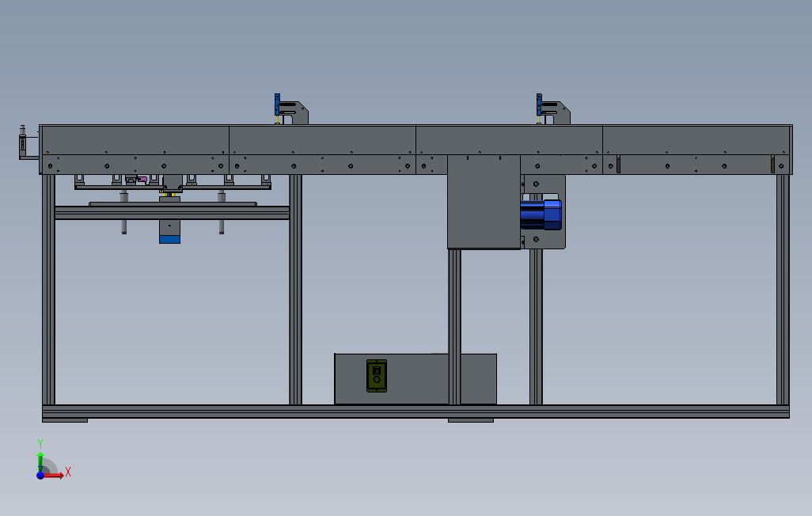Select the yellow power switch on the control box

(x=377, y=376)
